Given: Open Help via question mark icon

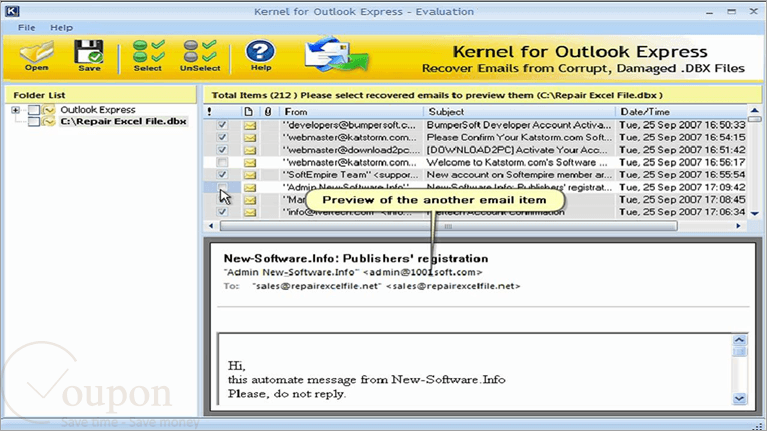Looking at the screenshot, I should point(261,55).
